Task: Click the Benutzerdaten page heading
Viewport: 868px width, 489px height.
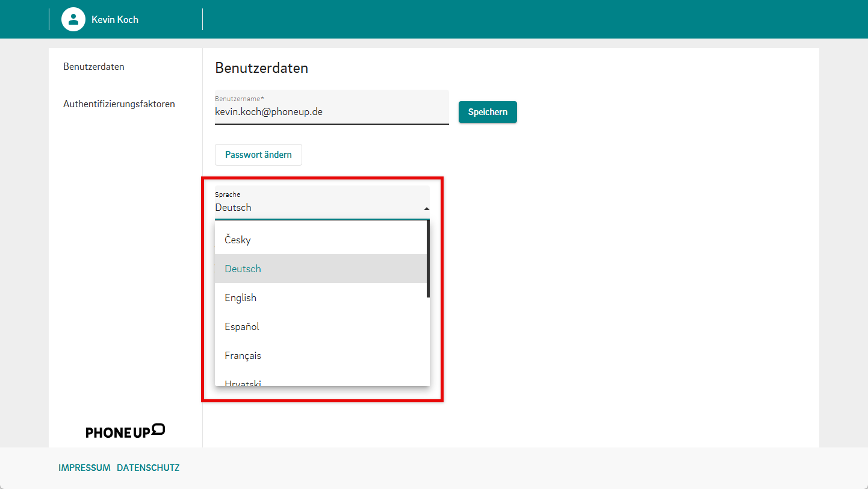Action: 261,68
